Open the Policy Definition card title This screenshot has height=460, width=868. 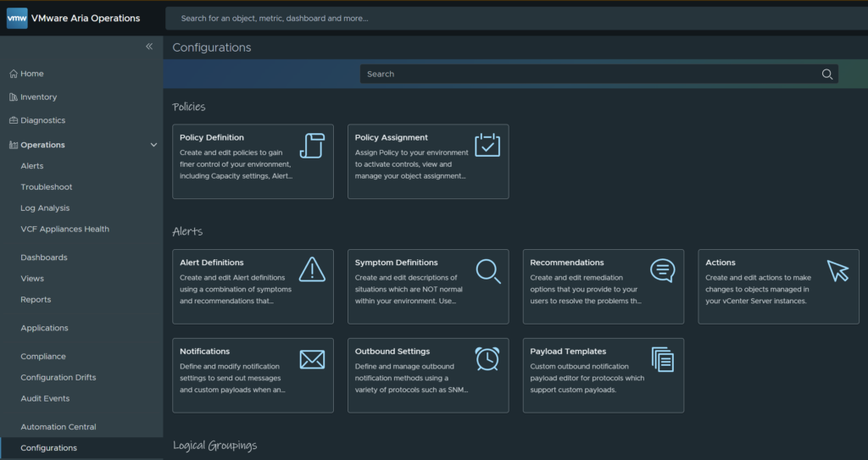[211, 137]
